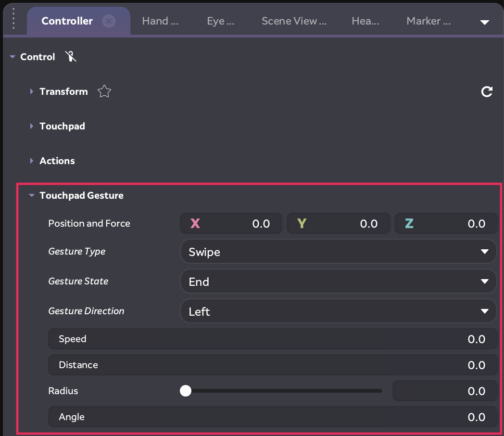
Task: Open the Gesture State dropdown
Action: pyautogui.click(x=338, y=282)
